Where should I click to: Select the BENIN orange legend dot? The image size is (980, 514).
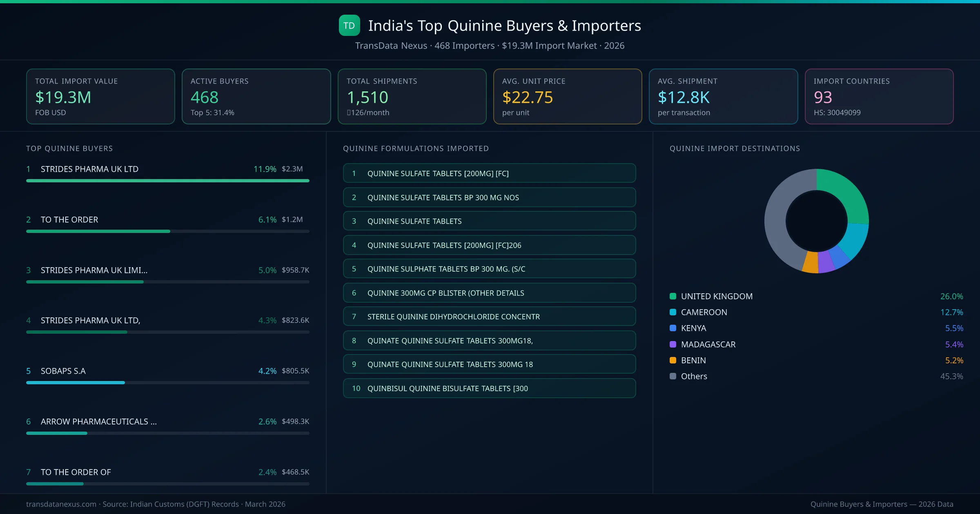click(672, 360)
